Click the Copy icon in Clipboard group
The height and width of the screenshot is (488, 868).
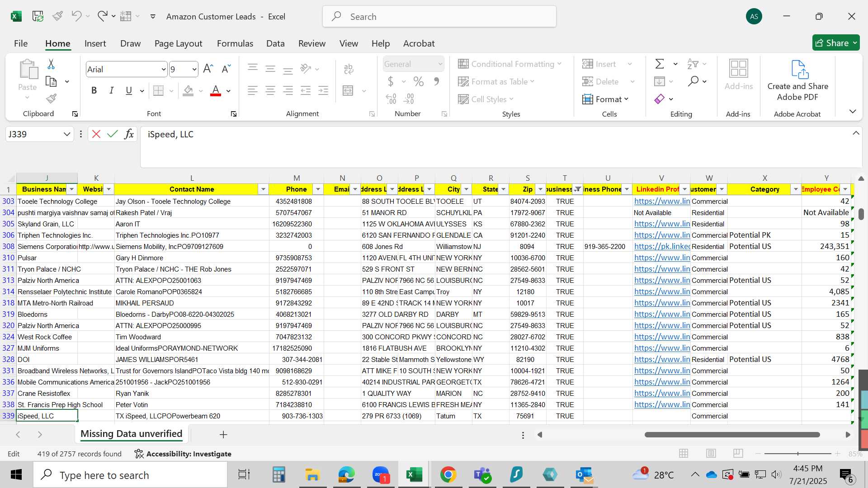tap(51, 82)
